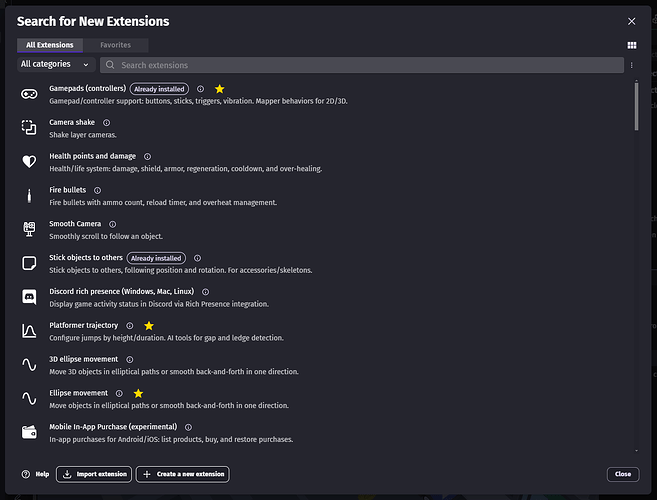Click the Platformer trajectory curve icon
657x500 pixels.
point(29,330)
